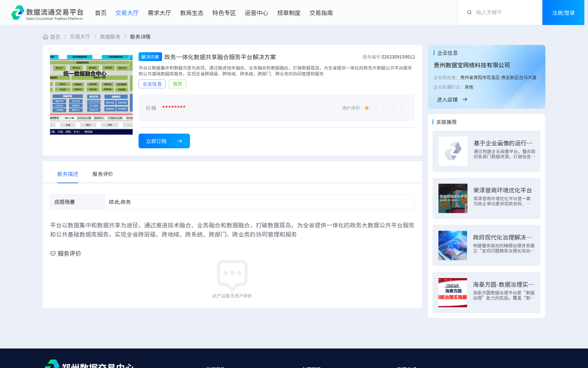Click the blue 解决方案 label
This screenshot has height=368, width=588.
click(150, 57)
